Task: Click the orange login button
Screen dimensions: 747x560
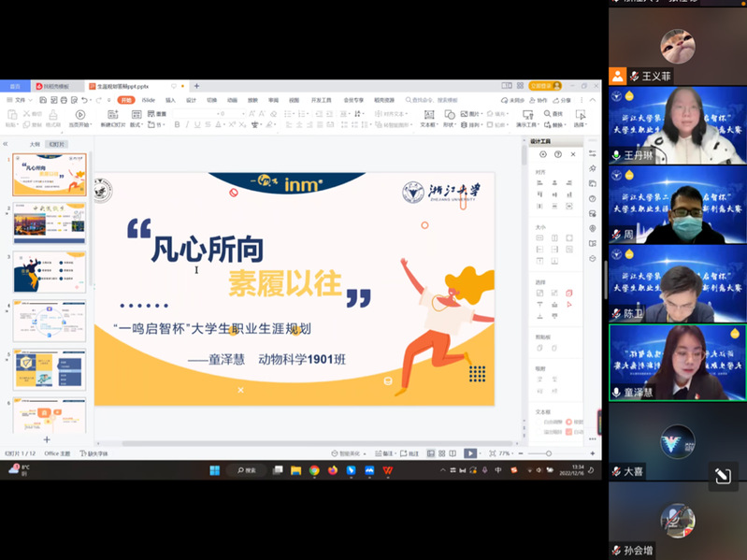Action: [545, 86]
